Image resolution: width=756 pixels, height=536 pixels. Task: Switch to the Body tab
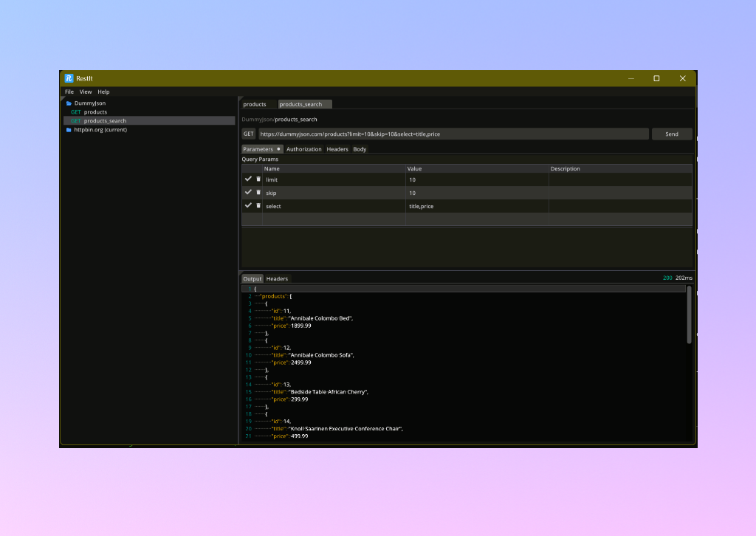pos(360,149)
